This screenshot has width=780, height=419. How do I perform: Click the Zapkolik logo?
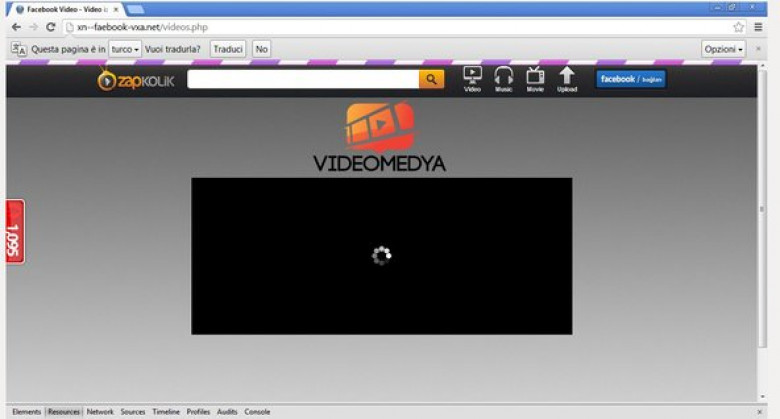136,80
